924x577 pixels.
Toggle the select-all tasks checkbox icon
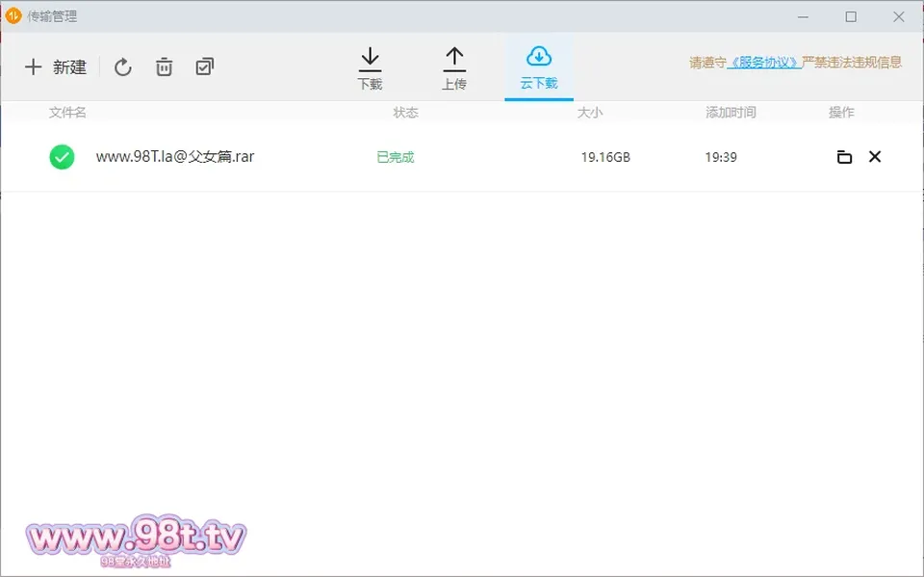tap(204, 66)
